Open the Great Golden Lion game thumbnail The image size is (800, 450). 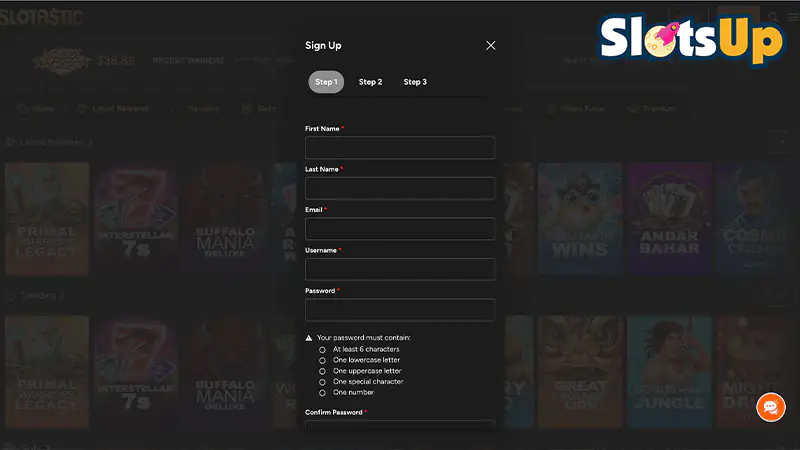[x=580, y=372]
